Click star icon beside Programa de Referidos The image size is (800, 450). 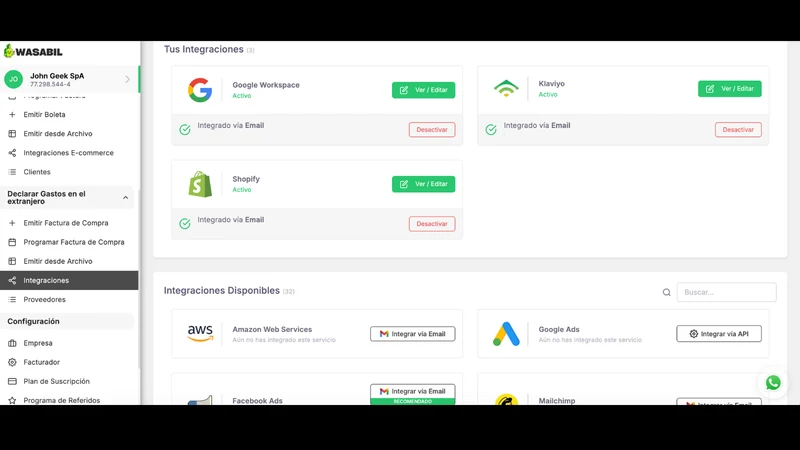click(x=12, y=401)
